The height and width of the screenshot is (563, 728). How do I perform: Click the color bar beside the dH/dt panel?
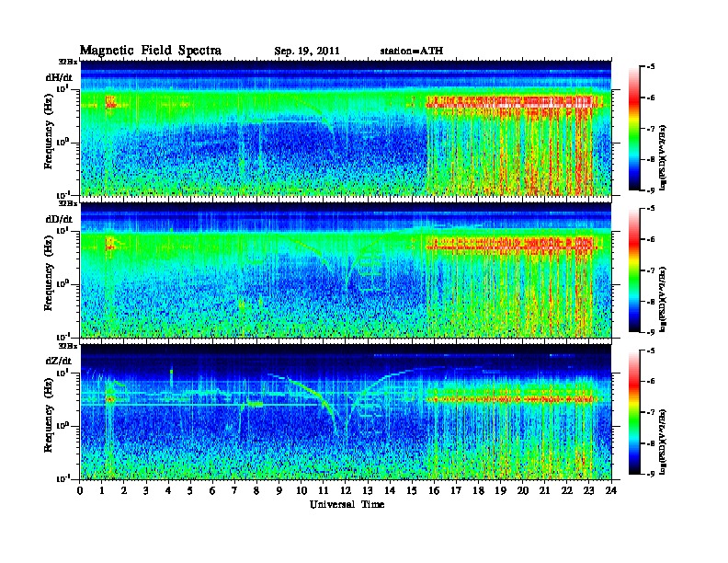(x=633, y=129)
